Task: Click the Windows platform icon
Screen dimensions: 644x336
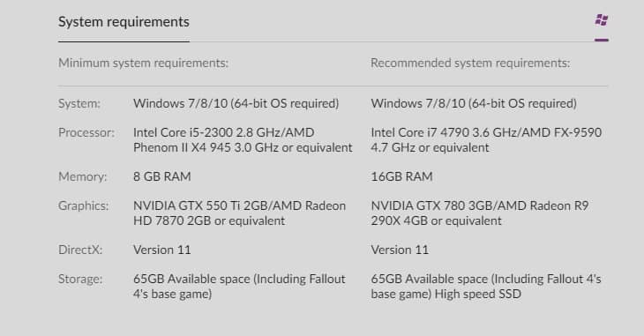Action: 602,19
